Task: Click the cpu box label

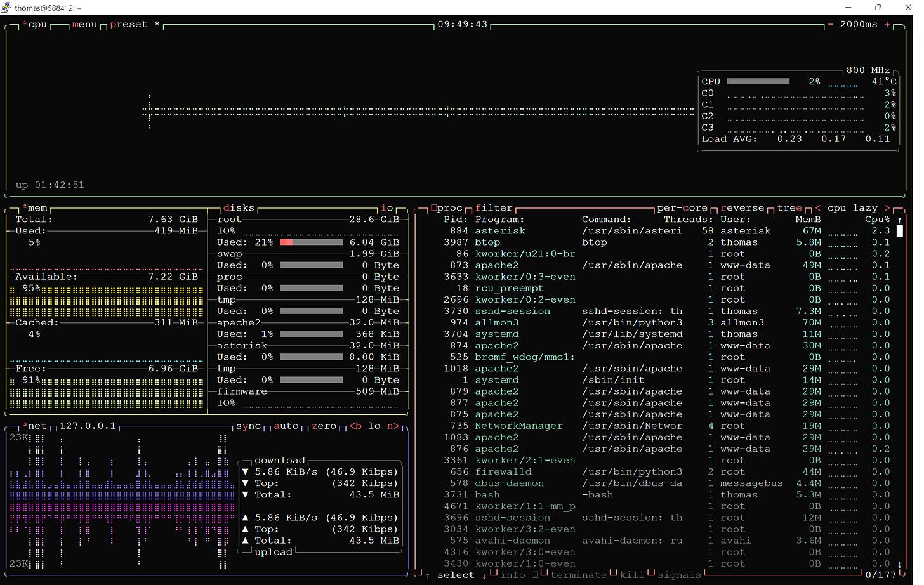Action: 36,25
